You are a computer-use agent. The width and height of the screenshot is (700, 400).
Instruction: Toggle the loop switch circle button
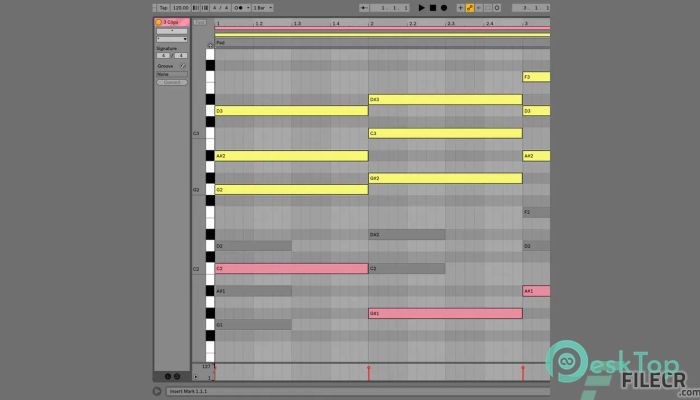497,8
